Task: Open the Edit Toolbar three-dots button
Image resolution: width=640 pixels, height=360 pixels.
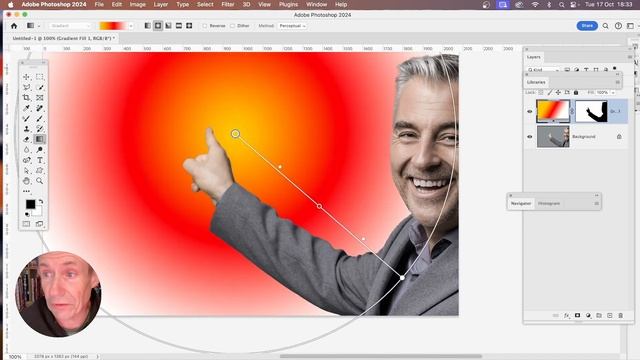Action: [27, 191]
